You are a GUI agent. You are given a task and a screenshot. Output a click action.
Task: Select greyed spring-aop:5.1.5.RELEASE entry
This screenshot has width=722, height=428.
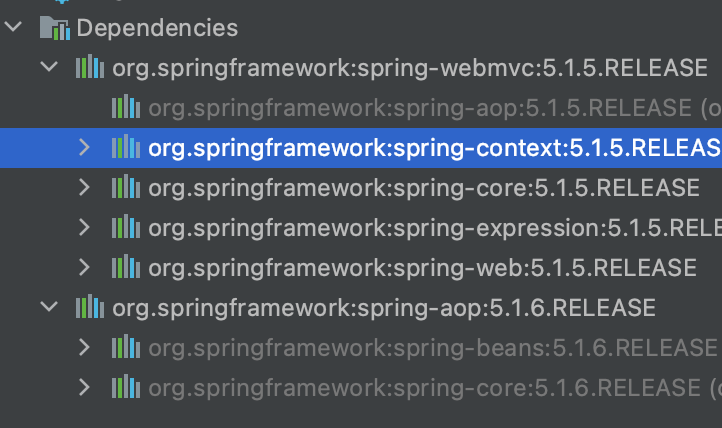point(420,108)
